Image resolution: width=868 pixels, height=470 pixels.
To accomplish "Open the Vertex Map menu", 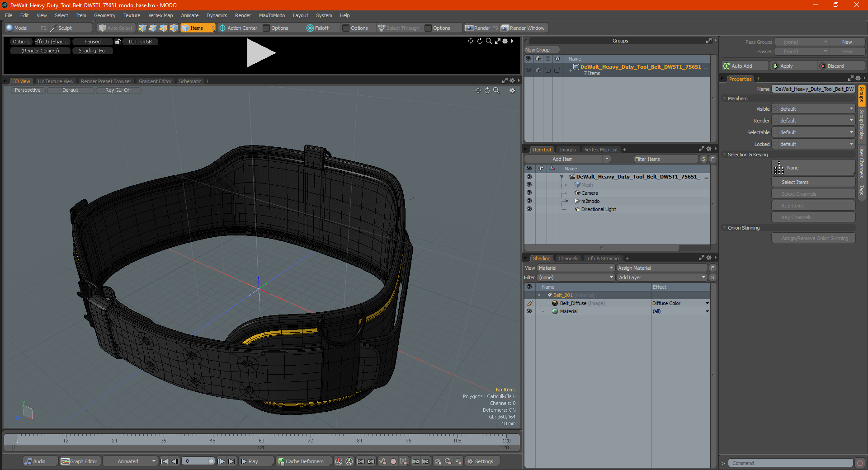I will [x=160, y=15].
